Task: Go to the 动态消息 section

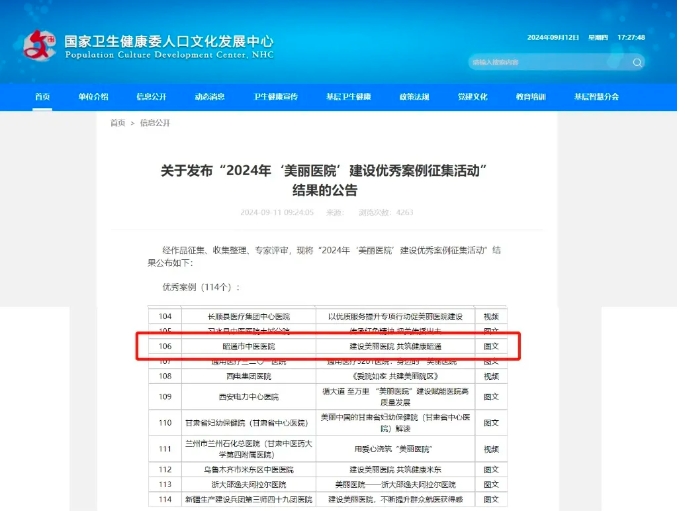Action: [209, 97]
